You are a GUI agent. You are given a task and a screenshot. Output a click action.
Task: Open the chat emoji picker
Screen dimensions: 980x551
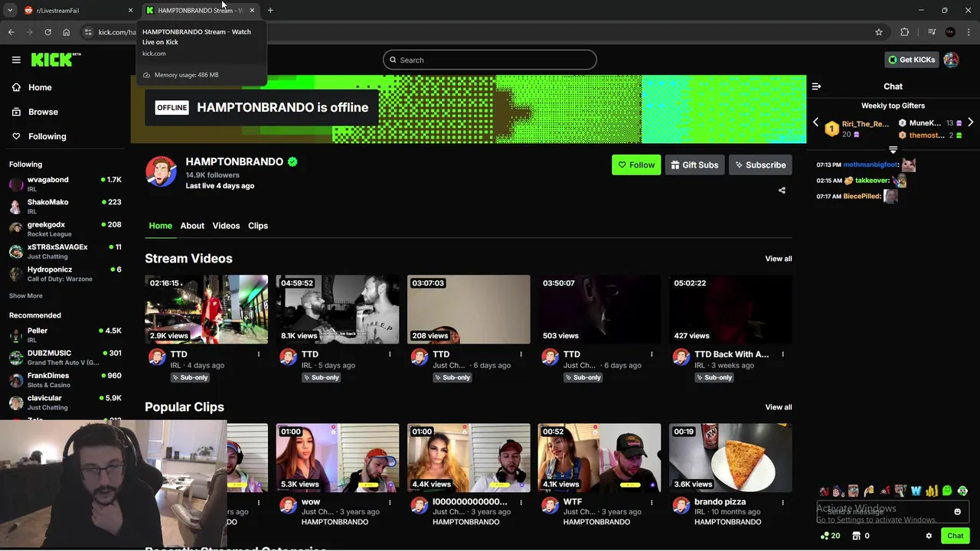pyautogui.click(x=957, y=512)
